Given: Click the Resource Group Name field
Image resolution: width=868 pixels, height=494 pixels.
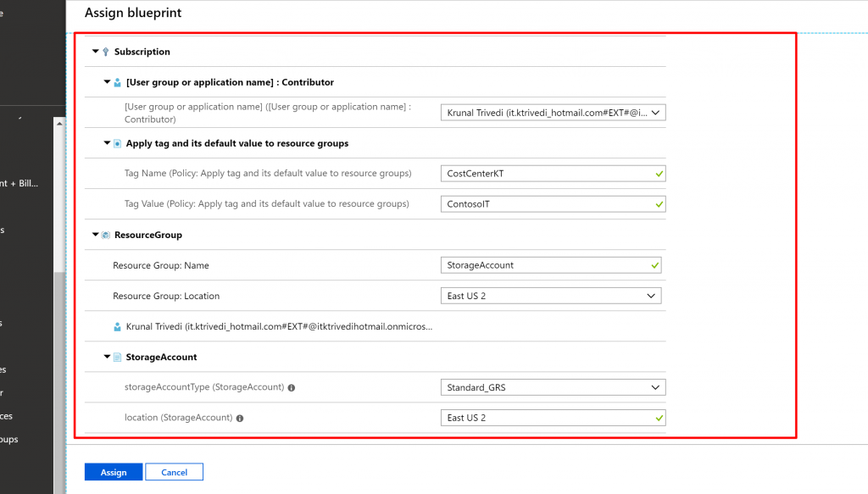Looking at the screenshot, I should 551,265.
